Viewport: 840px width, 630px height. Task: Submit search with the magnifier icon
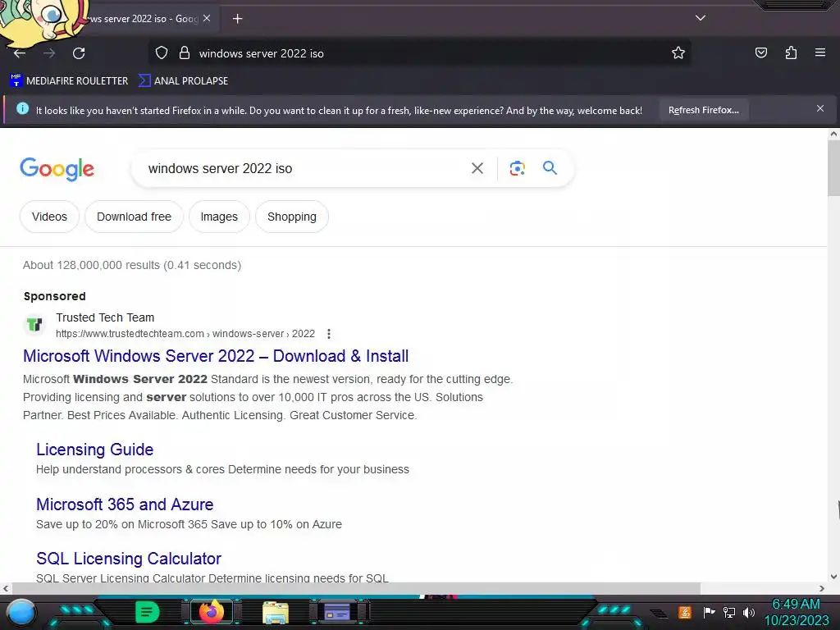click(550, 167)
